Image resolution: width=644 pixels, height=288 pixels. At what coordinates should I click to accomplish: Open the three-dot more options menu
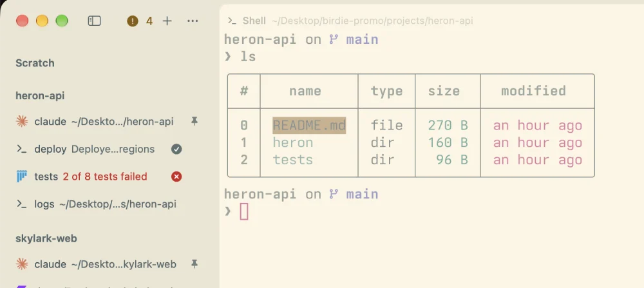pyautogui.click(x=193, y=21)
